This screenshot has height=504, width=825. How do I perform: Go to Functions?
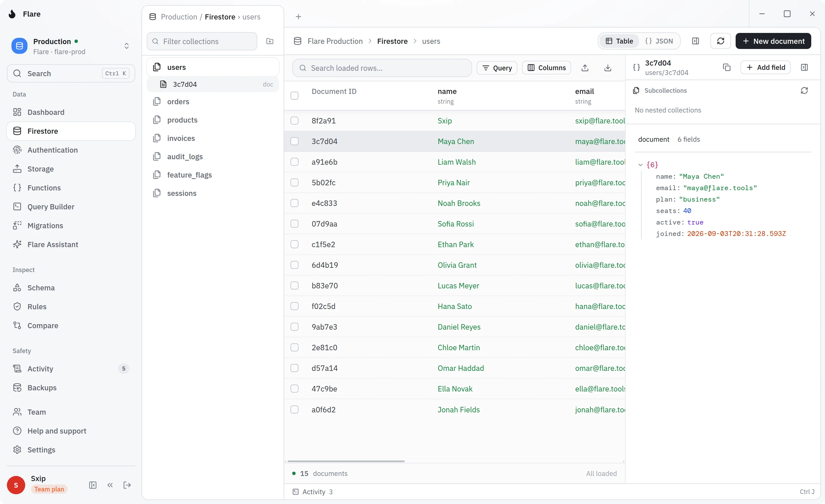[71, 188]
